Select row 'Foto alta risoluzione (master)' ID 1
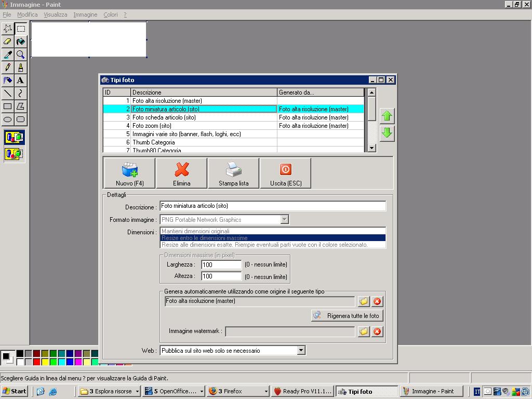This screenshot has height=399, width=532. pyautogui.click(x=234, y=101)
